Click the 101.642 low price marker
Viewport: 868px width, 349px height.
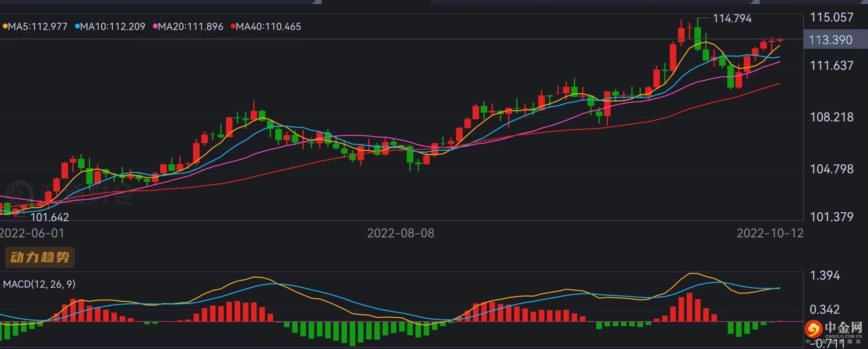pyautogui.click(x=49, y=218)
